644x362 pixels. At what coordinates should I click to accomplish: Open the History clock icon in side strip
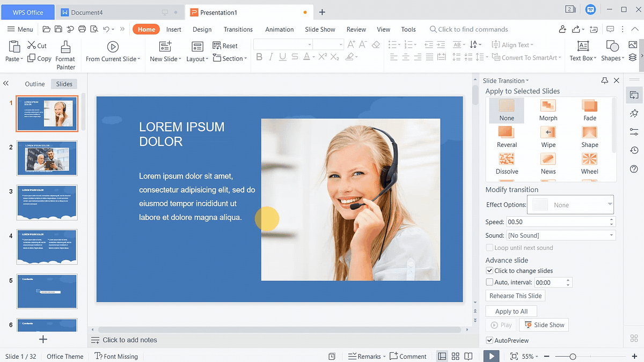634,150
